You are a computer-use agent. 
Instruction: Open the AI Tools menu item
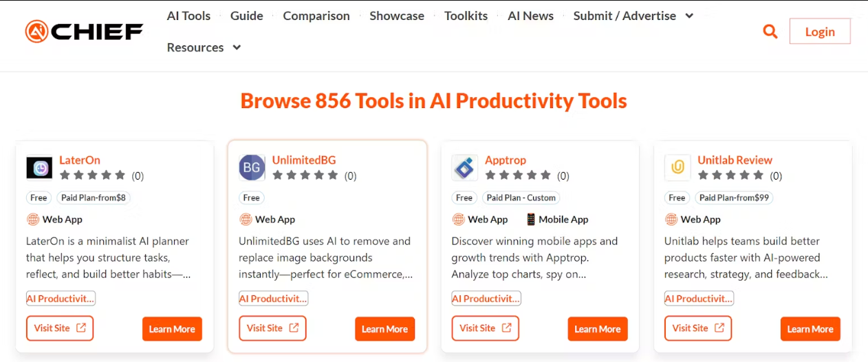(188, 16)
